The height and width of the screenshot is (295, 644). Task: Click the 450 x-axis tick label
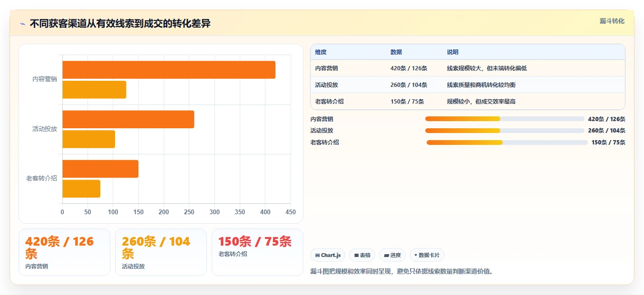(x=291, y=212)
